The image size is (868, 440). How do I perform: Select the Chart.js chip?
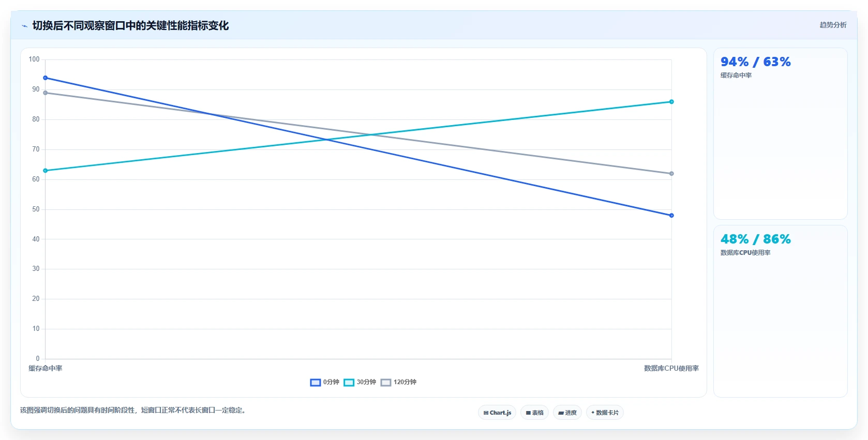click(497, 413)
